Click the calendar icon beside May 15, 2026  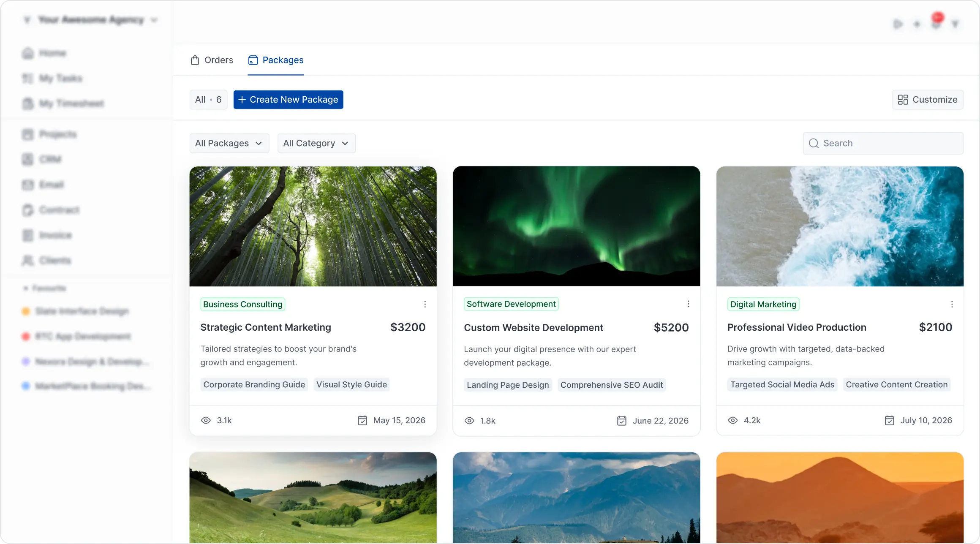(362, 420)
